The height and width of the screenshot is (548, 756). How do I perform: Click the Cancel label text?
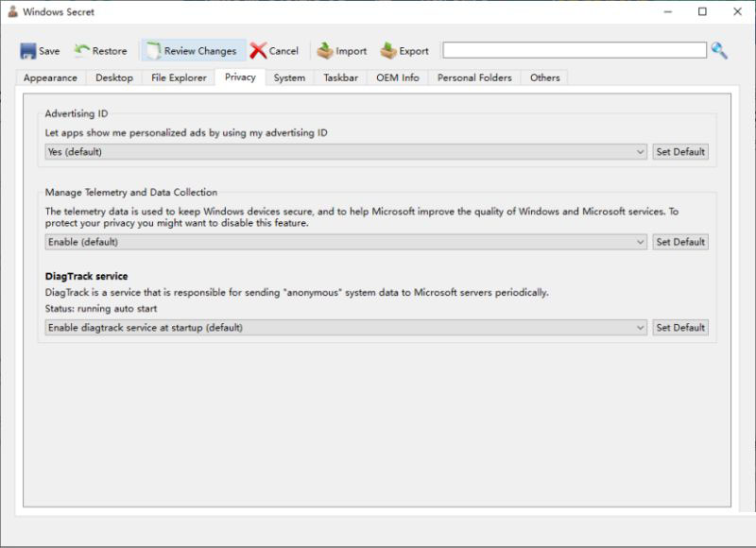click(x=283, y=51)
